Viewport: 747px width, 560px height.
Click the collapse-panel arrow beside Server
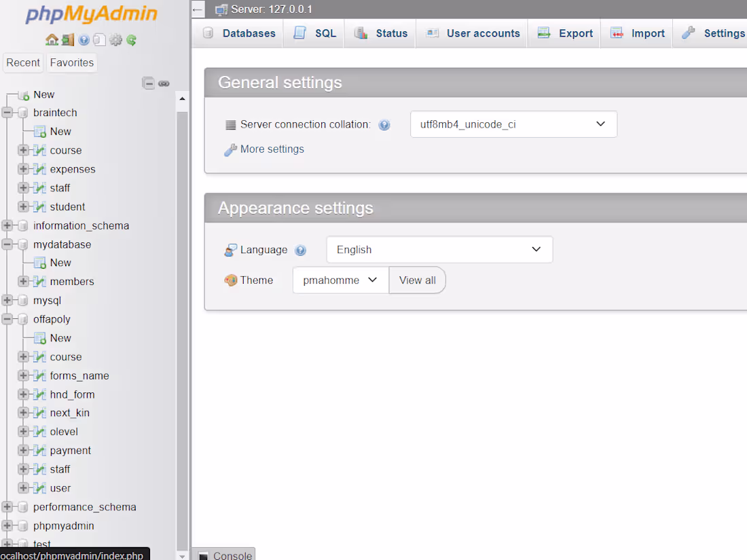pos(198,10)
